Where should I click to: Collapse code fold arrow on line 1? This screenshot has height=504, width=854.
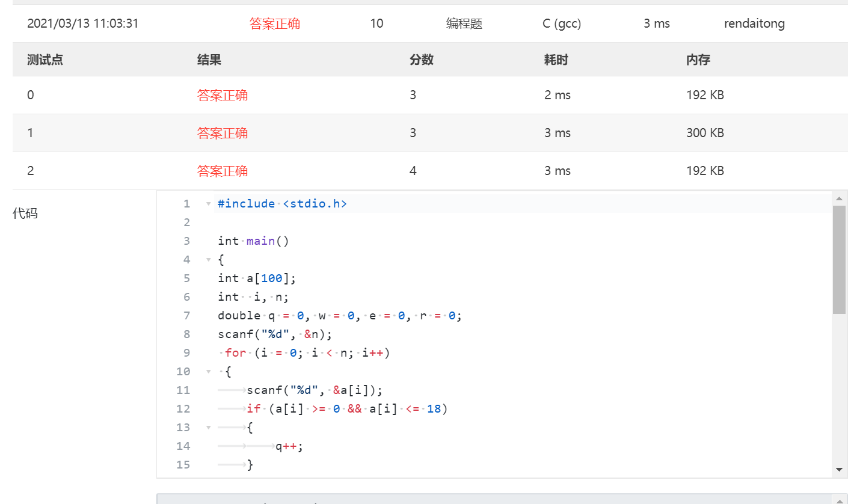point(209,204)
